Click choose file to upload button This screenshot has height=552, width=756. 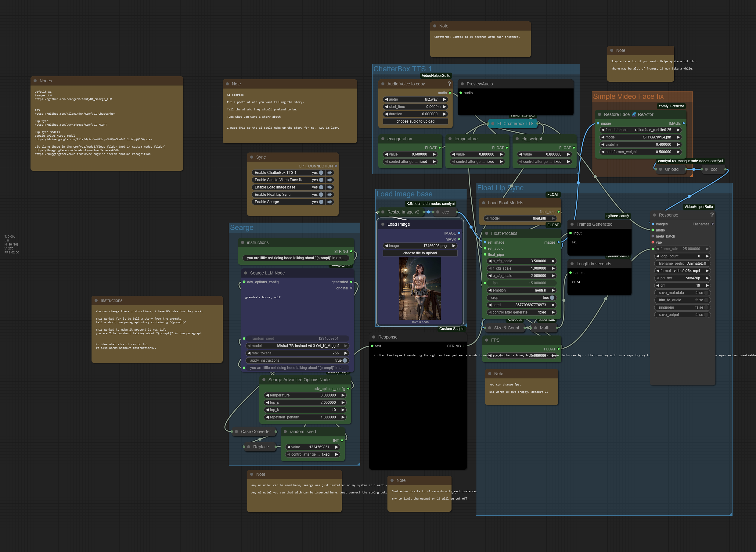point(420,253)
